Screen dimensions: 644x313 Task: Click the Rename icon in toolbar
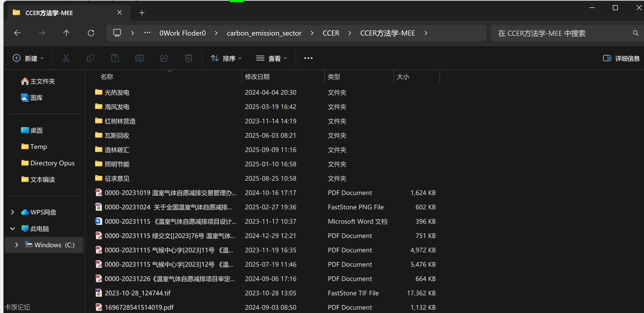(139, 58)
